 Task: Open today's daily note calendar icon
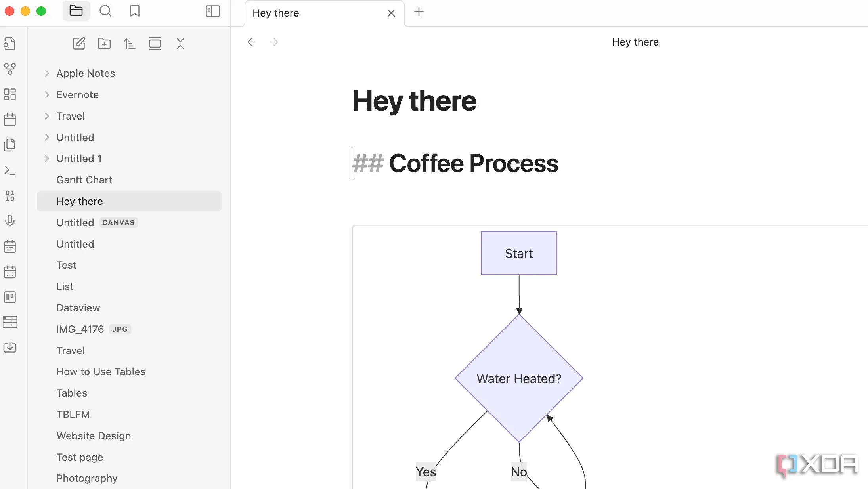(10, 120)
